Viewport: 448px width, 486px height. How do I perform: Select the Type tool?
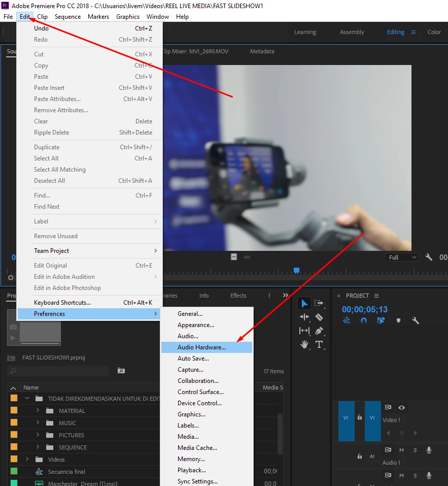click(x=319, y=344)
